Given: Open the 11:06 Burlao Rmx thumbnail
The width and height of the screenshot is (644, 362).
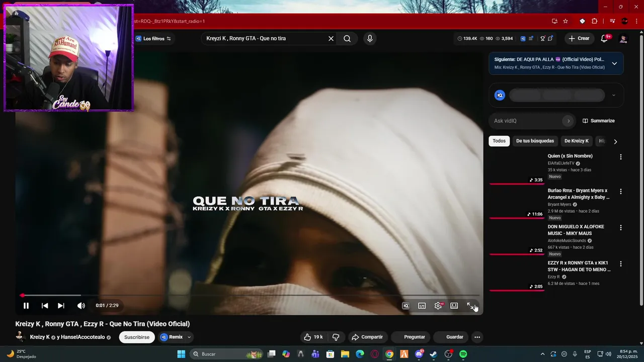Looking at the screenshot, I should click(x=517, y=203).
